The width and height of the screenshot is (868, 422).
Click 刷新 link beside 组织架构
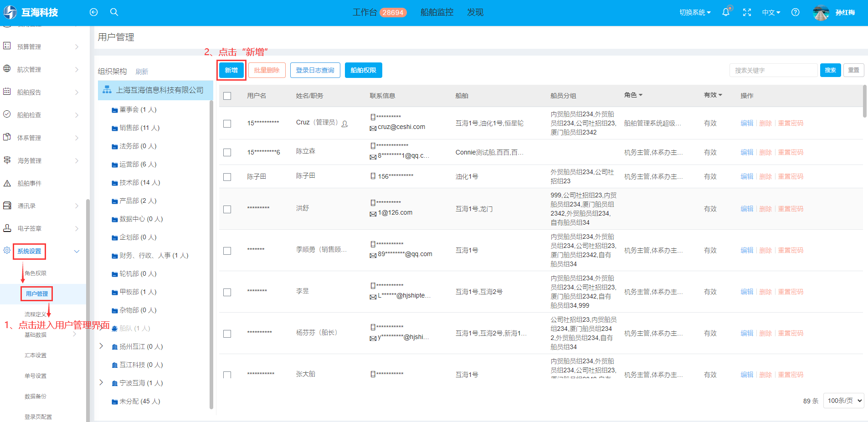pos(142,72)
